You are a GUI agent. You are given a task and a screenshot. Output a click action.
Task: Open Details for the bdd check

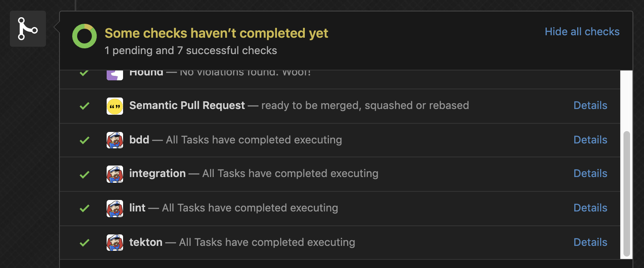[x=590, y=140]
